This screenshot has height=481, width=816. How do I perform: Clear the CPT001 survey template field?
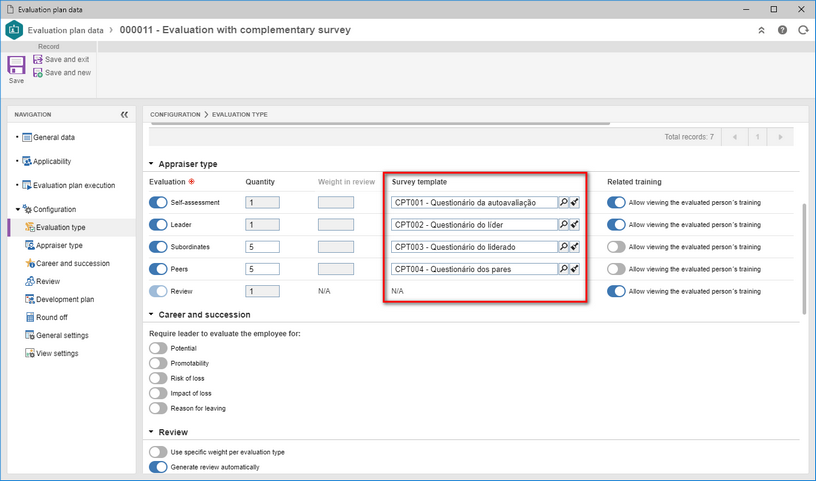point(575,202)
